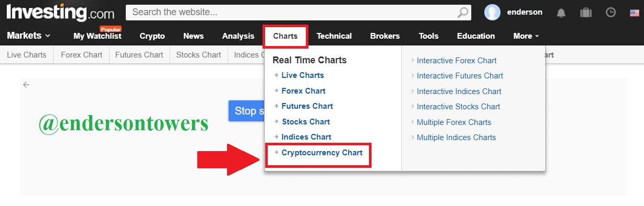This screenshot has width=644, height=206.
Task: Select Forex Chart in the sub-navigation bar
Action: pos(81,54)
